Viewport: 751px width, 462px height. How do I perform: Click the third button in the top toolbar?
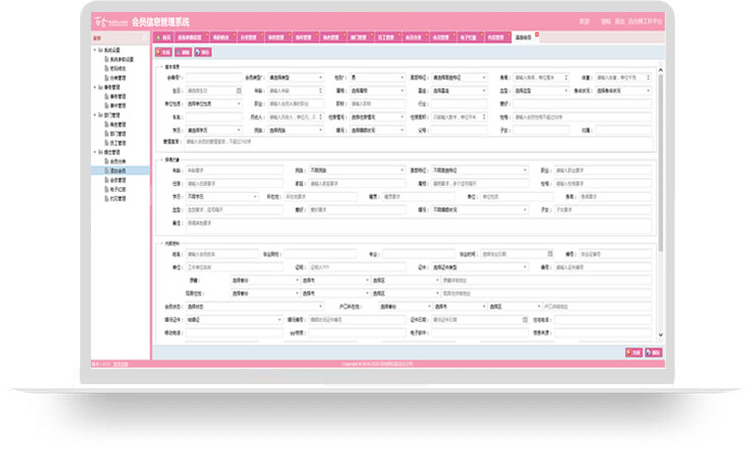[203, 51]
